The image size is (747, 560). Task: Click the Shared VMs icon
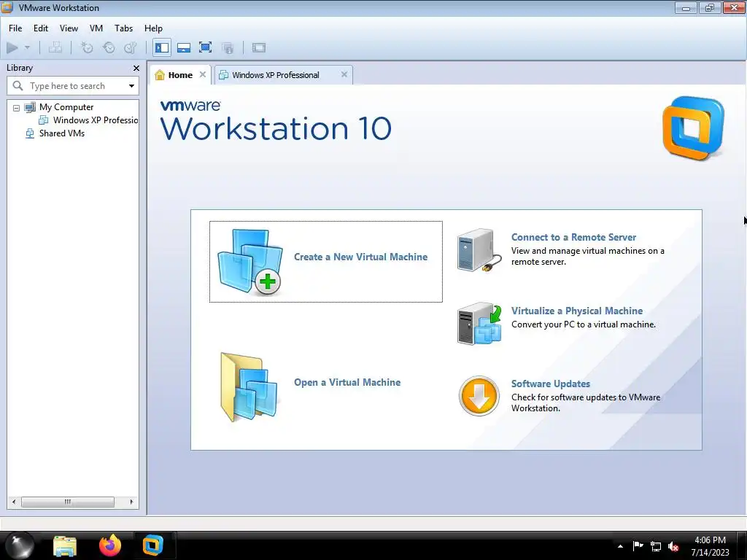(29, 133)
